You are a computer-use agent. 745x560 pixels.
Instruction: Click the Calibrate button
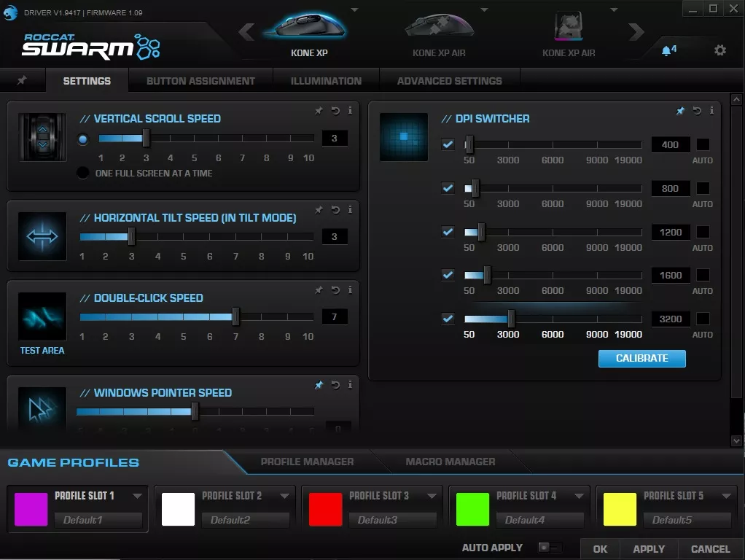(642, 359)
